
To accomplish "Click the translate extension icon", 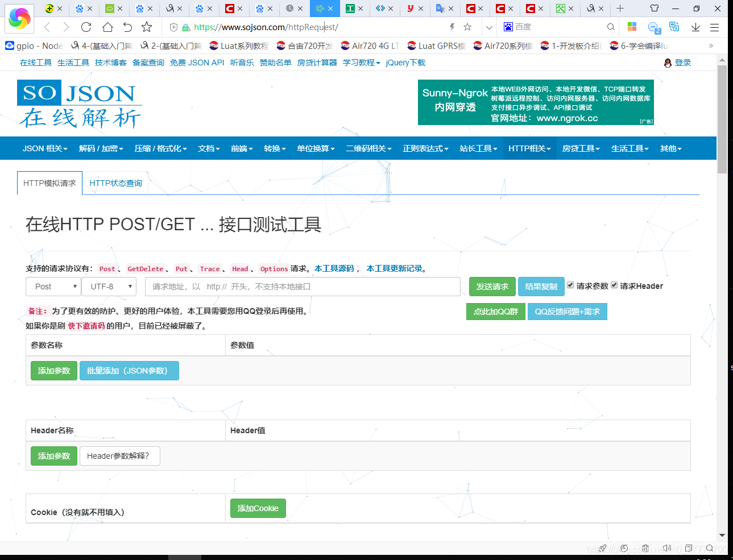I will click(x=674, y=27).
